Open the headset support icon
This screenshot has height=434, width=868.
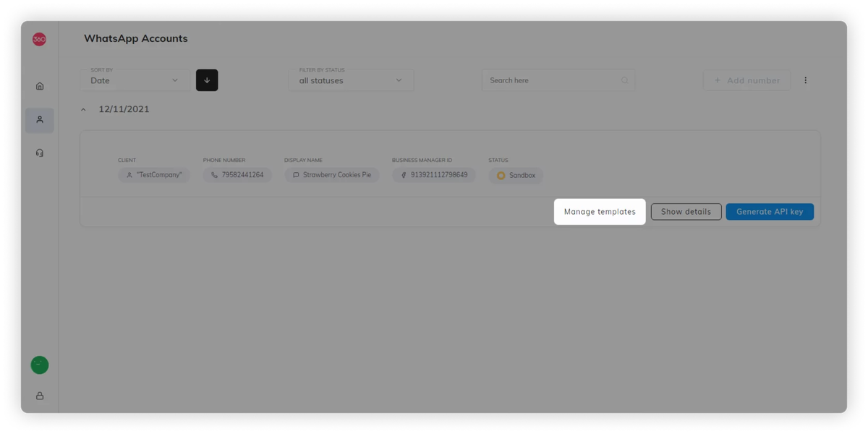tap(40, 153)
